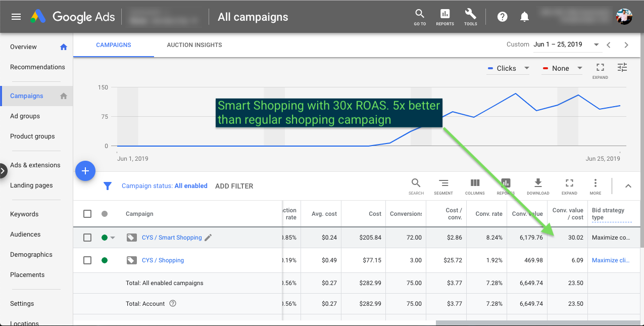The image size is (644, 326).
Task: Search the campaigns table
Action: pyautogui.click(x=416, y=186)
